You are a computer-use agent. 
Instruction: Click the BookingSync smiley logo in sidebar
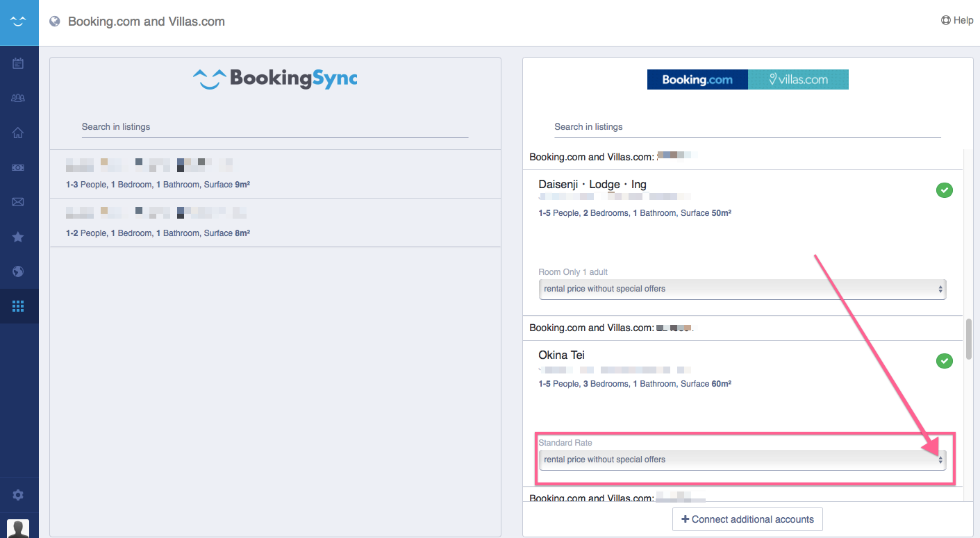click(19, 22)
